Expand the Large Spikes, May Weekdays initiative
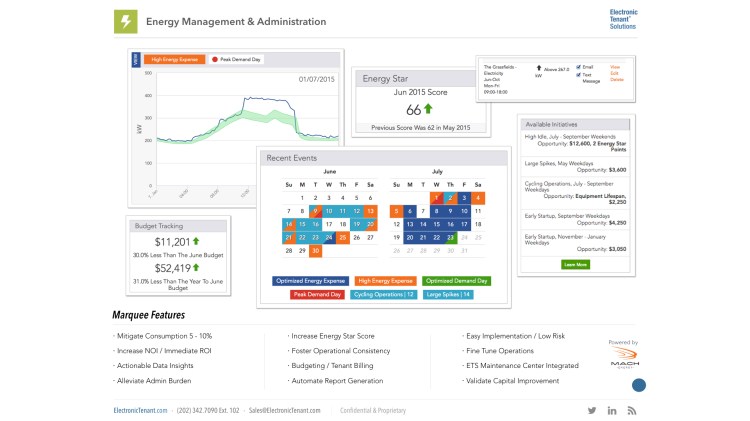Image resolution: width=750 pixels, height=421 pixels. pyautogui.click(x=576, y=167)
